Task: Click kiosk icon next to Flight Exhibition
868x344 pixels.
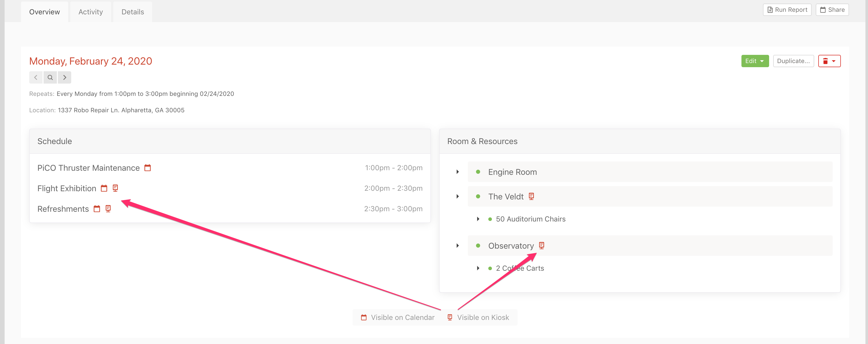Action: coord(115,188)
